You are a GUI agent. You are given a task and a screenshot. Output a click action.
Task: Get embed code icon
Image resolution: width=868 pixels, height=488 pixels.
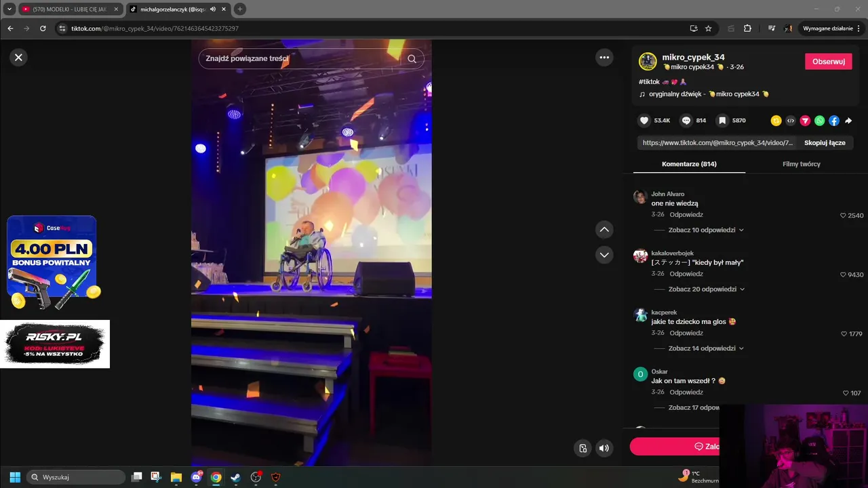[x=791, y=121]
